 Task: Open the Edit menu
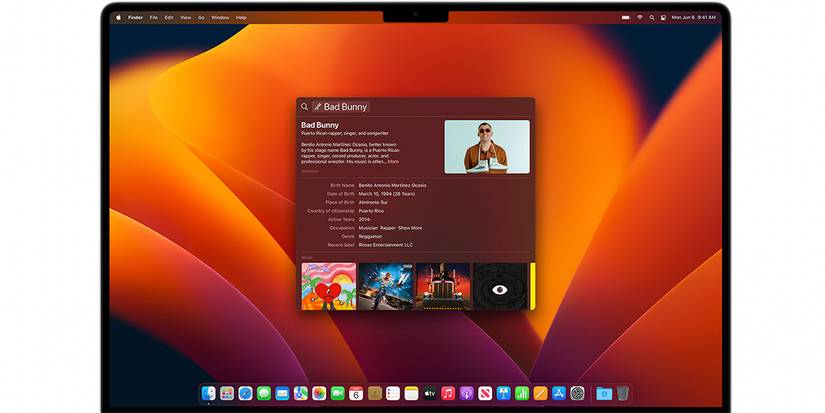pyautogui.click(x=169, y=17)
